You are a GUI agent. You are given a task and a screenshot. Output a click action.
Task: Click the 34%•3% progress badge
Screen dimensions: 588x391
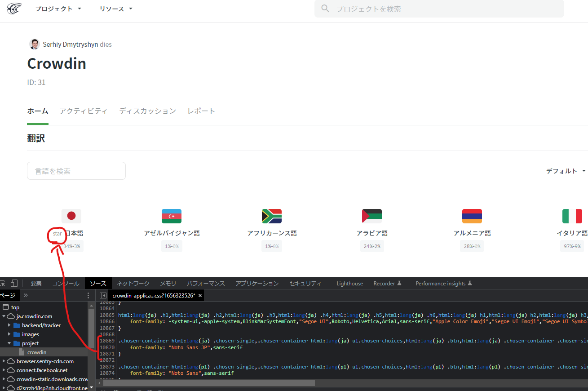[72, 246]
